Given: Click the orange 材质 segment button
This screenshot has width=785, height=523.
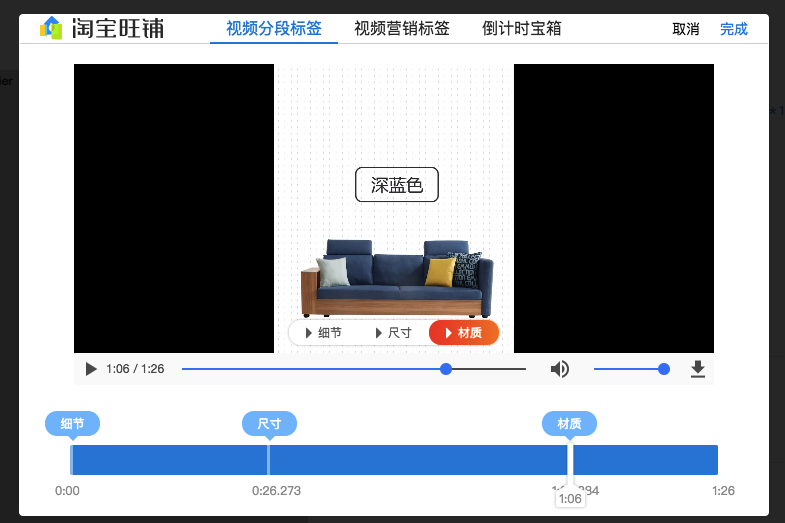Looking at the screenshot, I should pyautogui.click(x=464, y=333).
